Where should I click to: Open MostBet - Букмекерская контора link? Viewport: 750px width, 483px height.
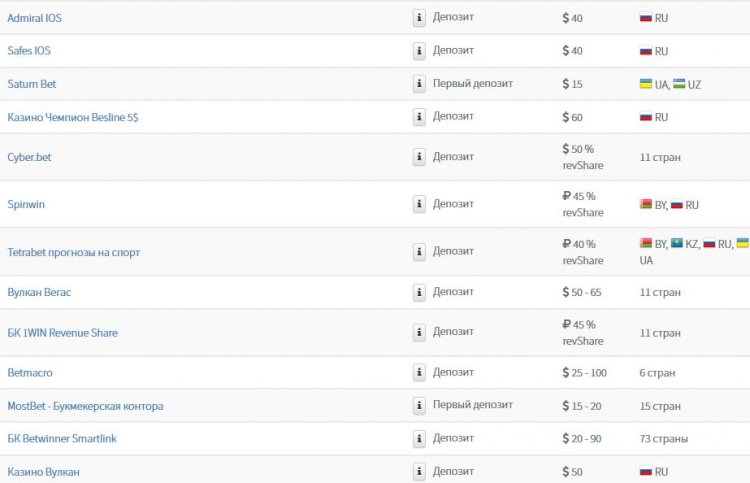coord(85,406)
